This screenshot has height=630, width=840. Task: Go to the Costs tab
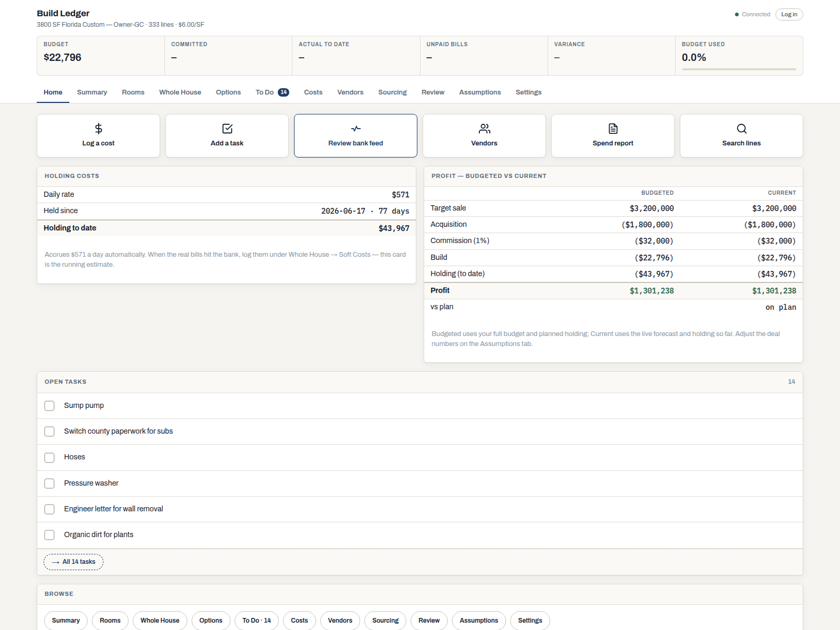(x=313, y=92)
